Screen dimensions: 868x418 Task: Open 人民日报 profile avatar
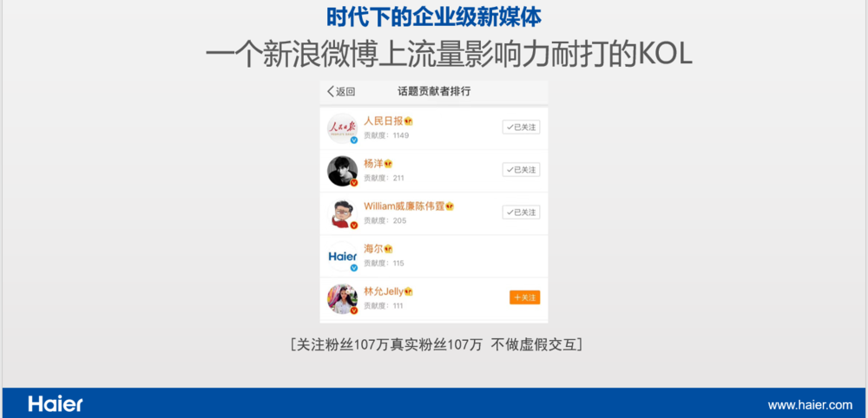(342, 128)
